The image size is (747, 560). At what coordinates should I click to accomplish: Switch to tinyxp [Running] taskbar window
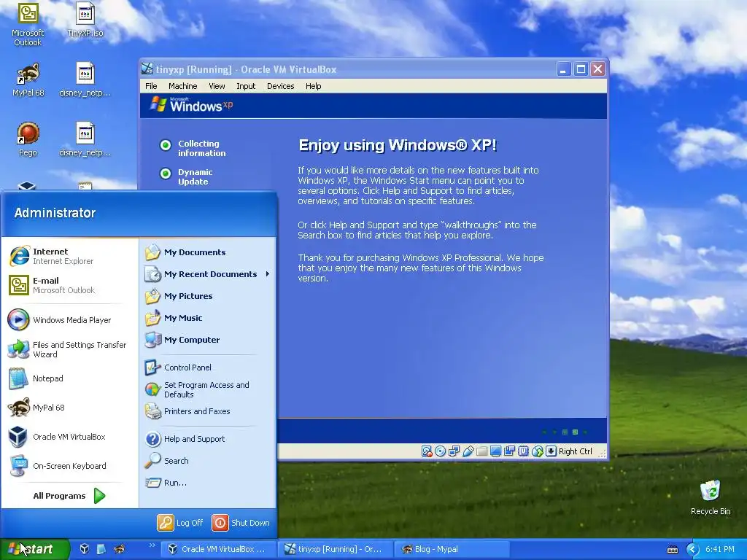[336, 550]
